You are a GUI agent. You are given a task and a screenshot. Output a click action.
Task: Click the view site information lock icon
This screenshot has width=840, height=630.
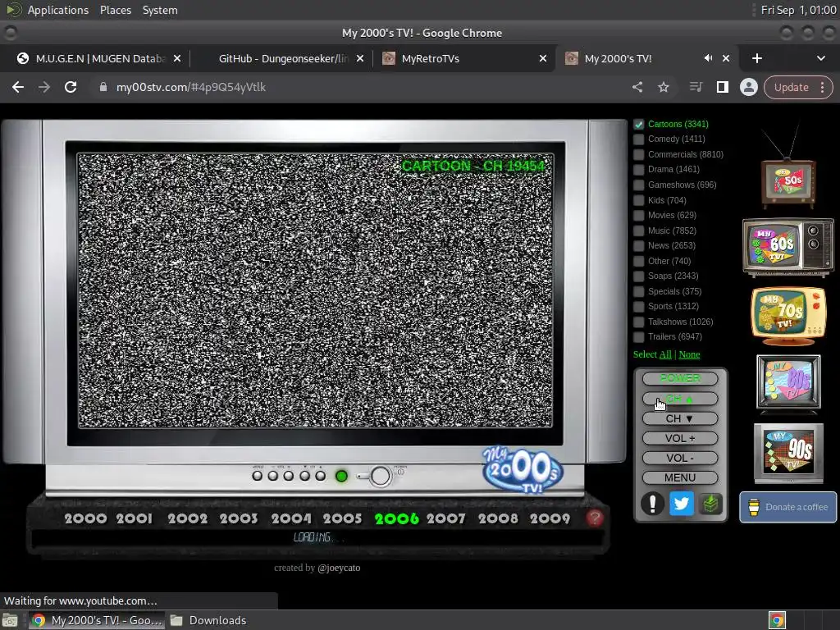point(103,87)
